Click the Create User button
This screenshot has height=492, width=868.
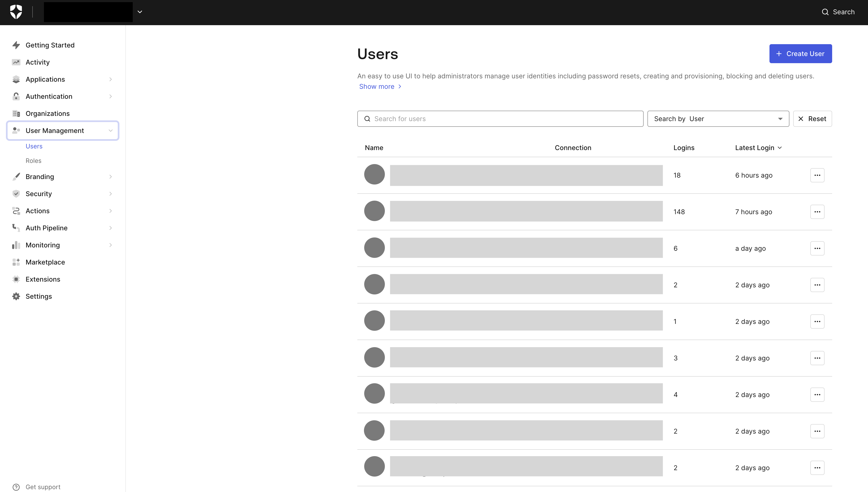pyautogui.click(x=800, y=53)
